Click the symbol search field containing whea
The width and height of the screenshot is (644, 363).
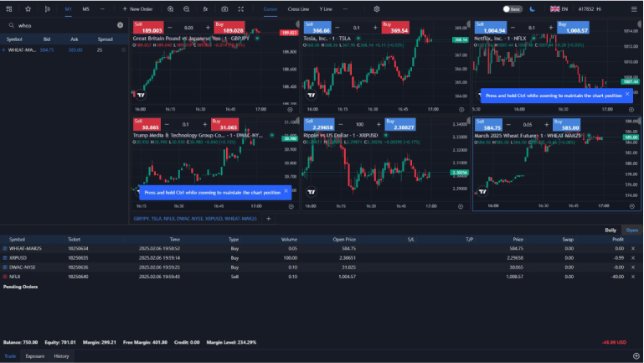pos(65,25)
